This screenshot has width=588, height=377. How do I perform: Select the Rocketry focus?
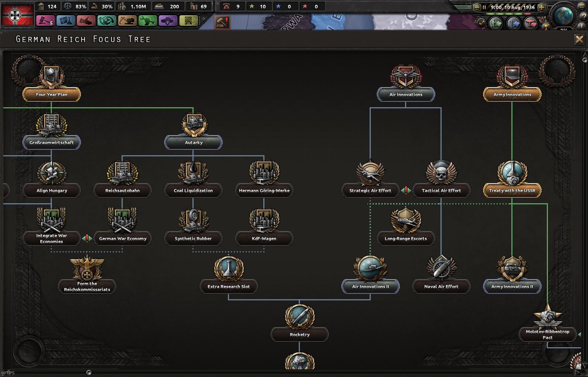tap(299, 335)
